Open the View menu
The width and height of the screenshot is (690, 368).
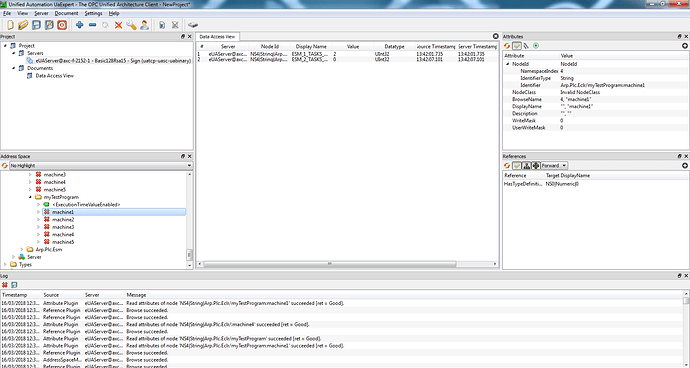(x=22, y=14)
